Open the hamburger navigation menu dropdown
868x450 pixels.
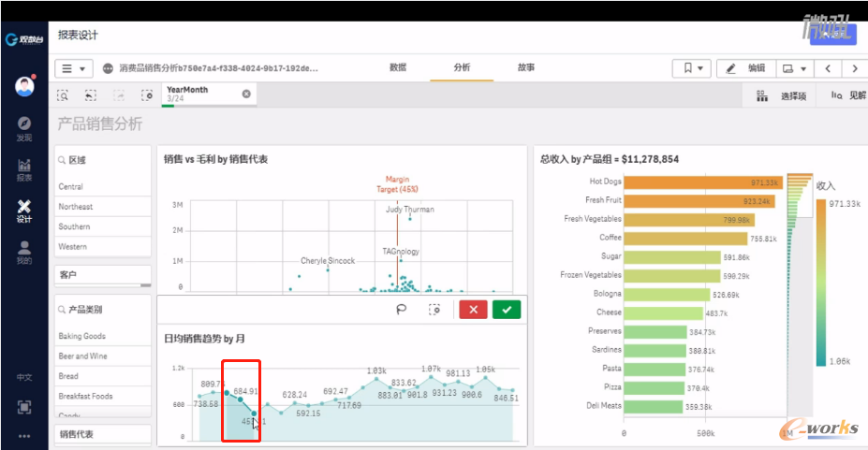click(x=75, y=68)
